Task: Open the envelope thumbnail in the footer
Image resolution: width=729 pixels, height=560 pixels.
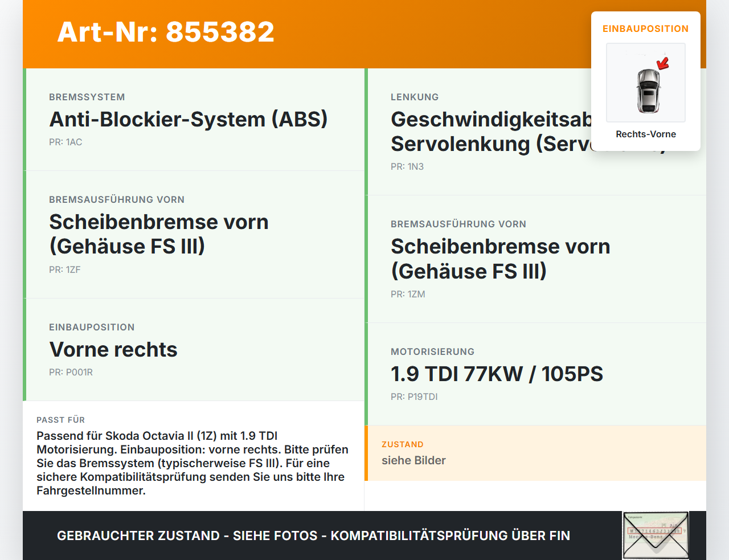Action: (x=656, y=536)
